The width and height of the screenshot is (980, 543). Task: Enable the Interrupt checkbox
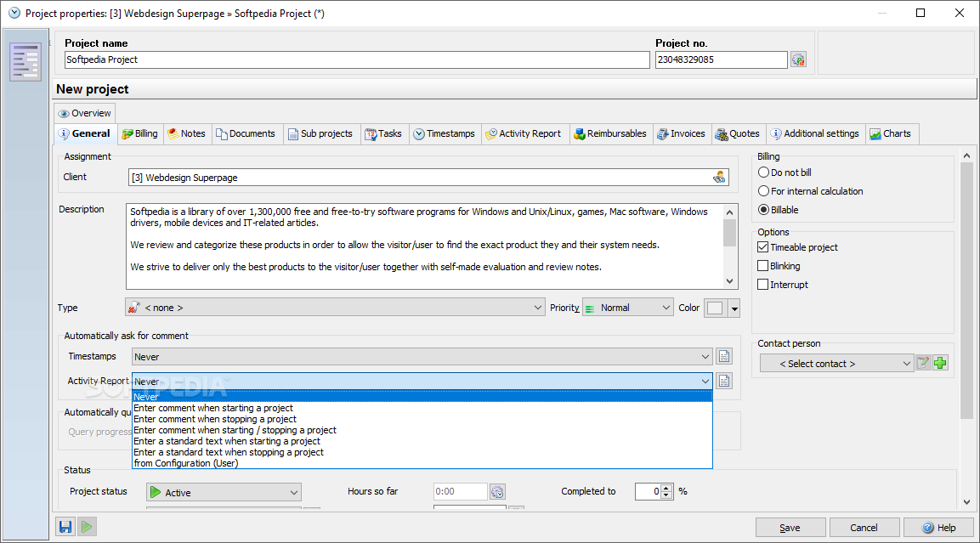click(783, 285)
